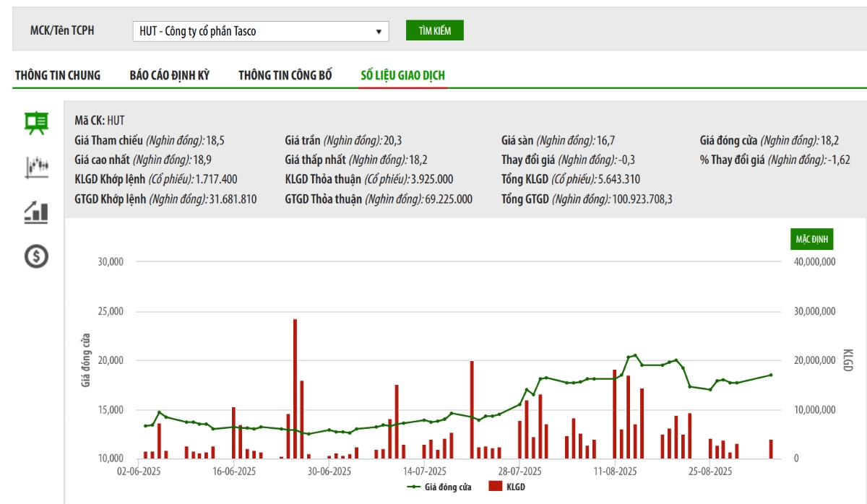Viewport: 867px width, 504px height.
Task: Open the BÁO CÁO ĐỊNH KỲ tab
Action: (170, 75)
